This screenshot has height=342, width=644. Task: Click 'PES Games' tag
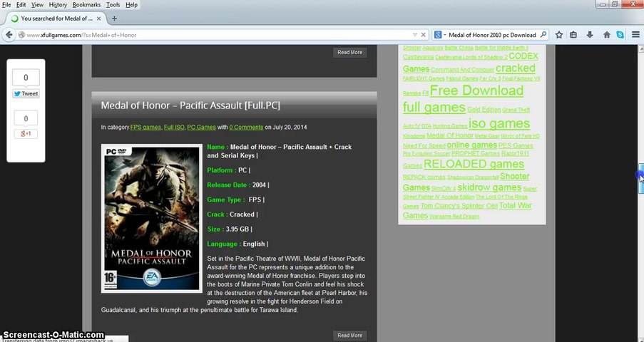(516, 146)
